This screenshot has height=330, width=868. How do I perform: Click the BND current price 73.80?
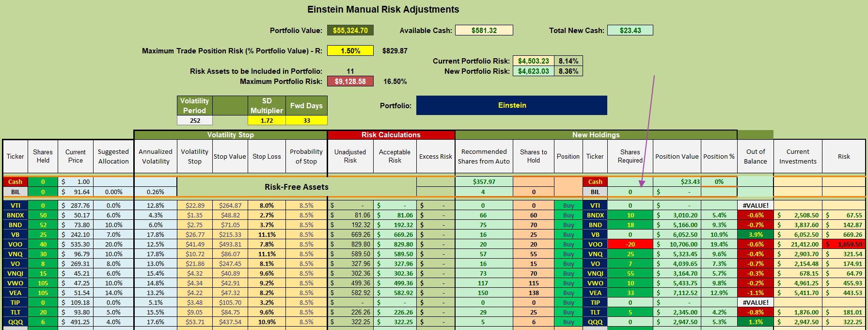click(x=75, y=225)
